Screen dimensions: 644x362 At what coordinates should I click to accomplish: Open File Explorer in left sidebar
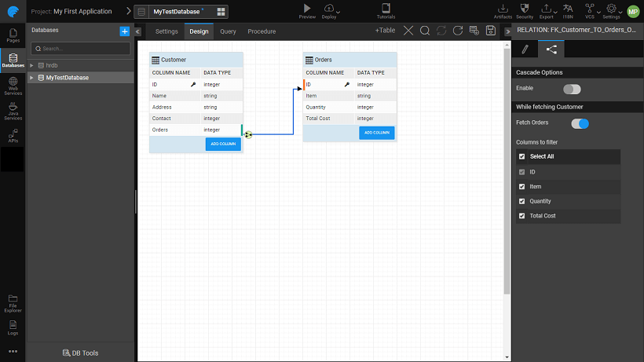tap(13, 303)
